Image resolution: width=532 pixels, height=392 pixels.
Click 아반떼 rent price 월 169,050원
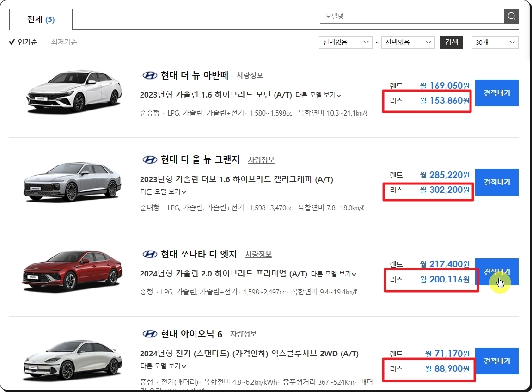point(445,86)
